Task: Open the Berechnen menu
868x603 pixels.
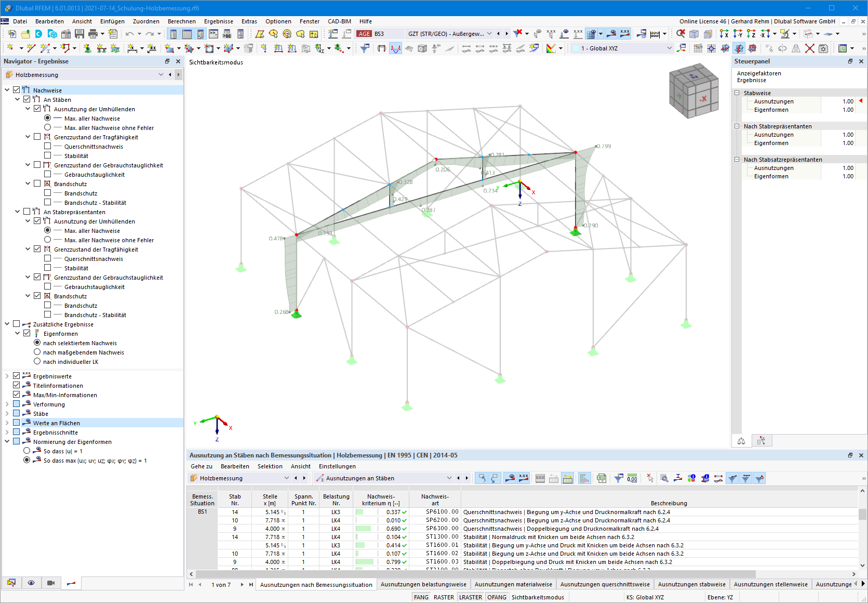Action: [x=181, y=21]
